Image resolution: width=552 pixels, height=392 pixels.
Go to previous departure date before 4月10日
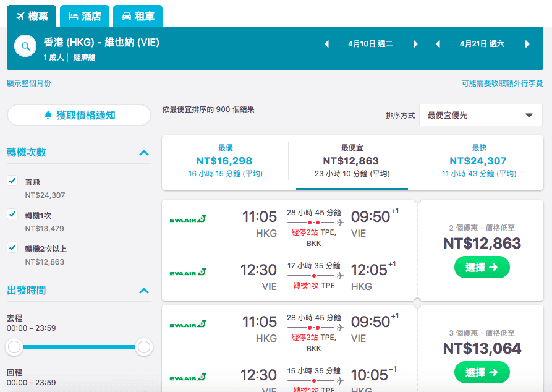coord(327,44)
